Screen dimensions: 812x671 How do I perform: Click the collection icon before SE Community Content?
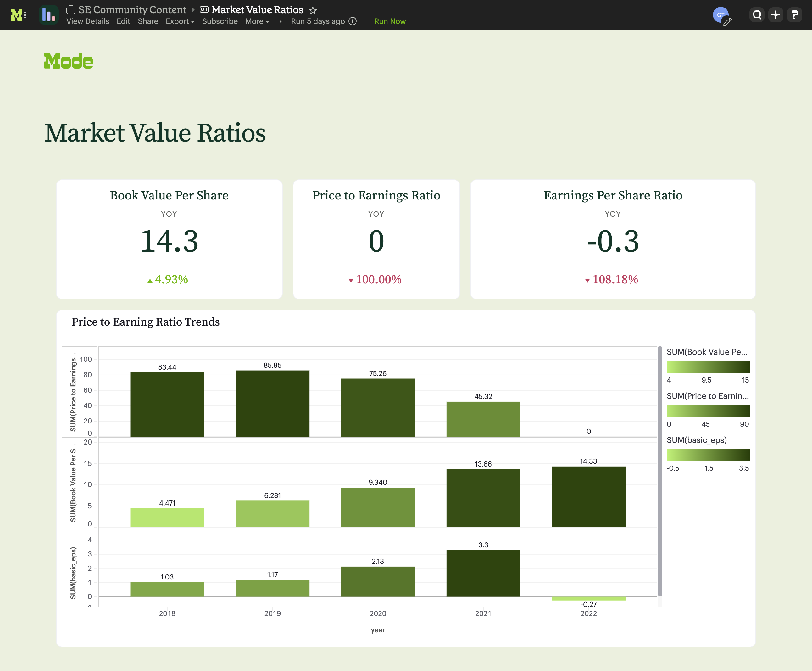click(x=71, y=10)
